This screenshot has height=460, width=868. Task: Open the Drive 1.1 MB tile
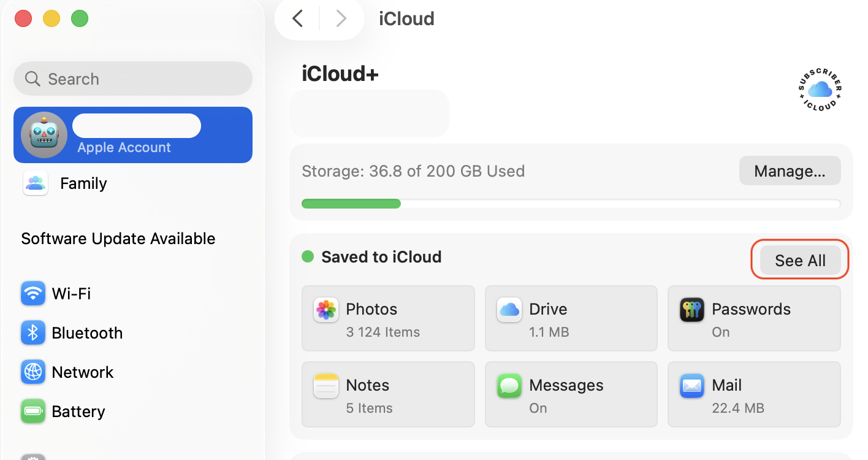[x=571, y=318]
